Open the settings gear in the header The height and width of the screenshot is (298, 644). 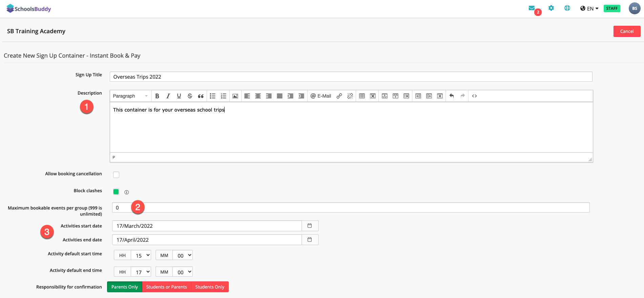coord(551,8)
